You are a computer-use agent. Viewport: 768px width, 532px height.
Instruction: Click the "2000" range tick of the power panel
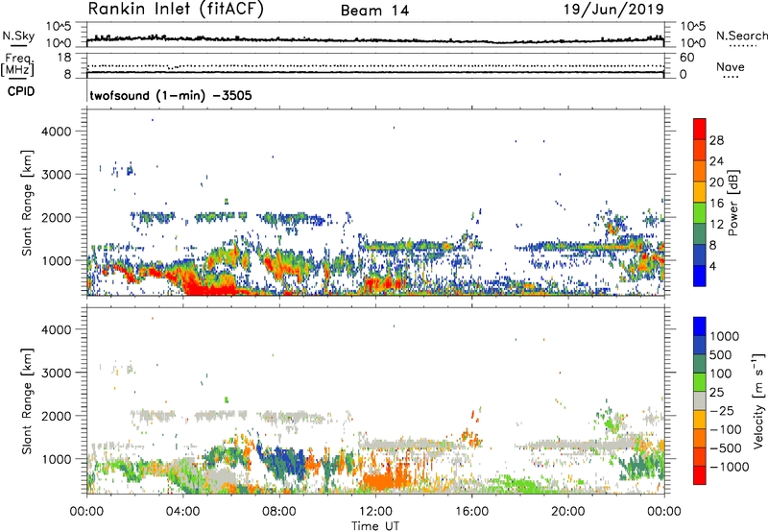coord(56,217)
